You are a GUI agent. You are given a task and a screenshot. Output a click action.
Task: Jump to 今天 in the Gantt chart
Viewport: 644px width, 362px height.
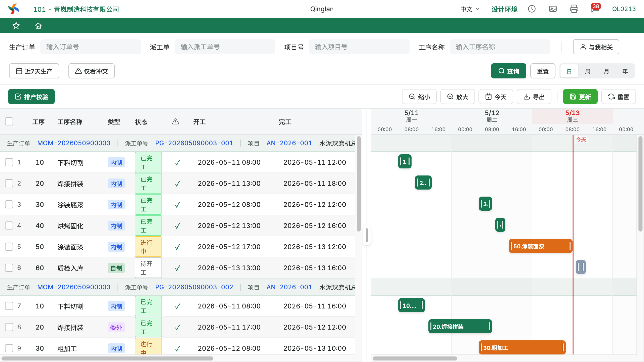496,97
